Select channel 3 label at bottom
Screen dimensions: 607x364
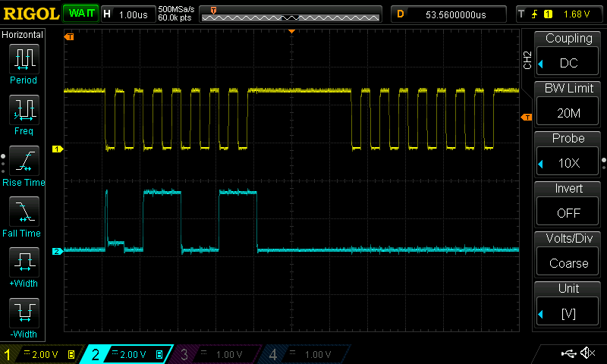184,354
